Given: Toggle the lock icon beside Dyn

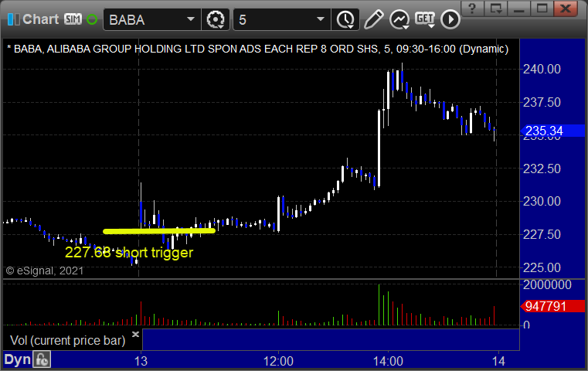Looking at the screenshot, I should (42, 359).
